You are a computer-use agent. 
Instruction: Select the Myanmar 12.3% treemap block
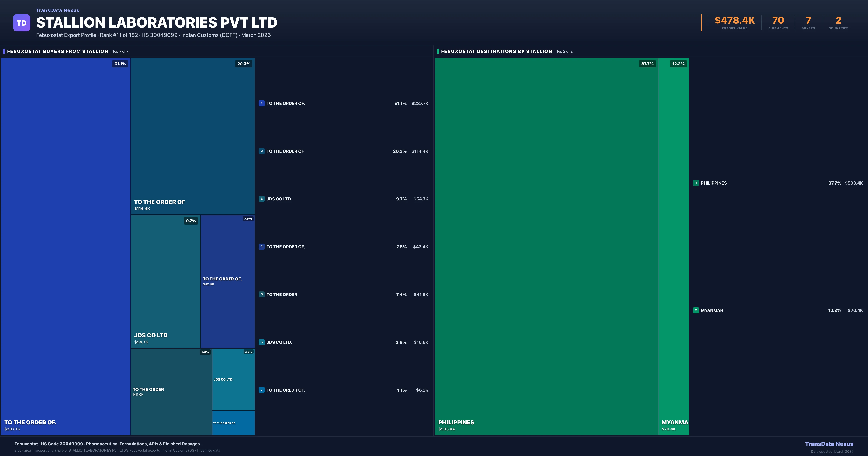click(673, 246)
